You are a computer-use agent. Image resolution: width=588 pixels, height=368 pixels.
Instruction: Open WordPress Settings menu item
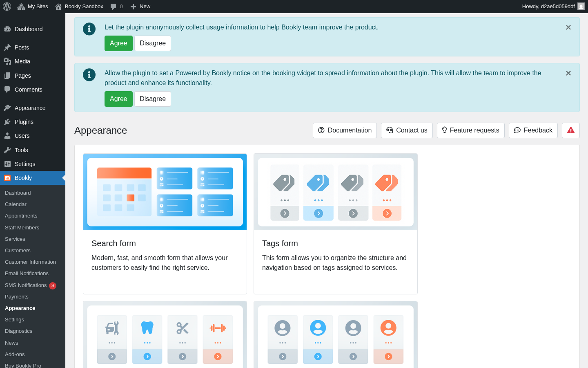coord(33,164)
